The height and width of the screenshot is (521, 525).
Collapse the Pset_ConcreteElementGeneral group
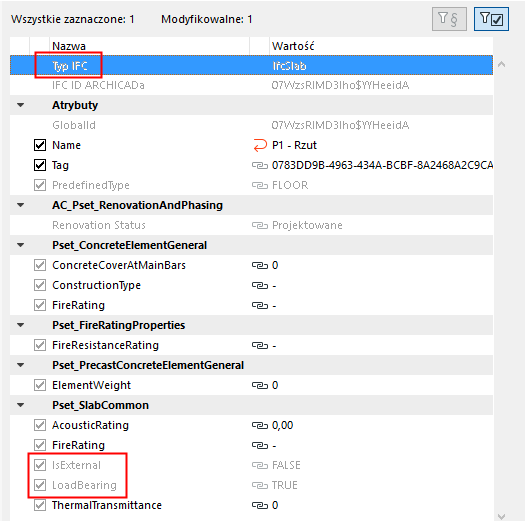pyautogui.click(x=20, y=245)
